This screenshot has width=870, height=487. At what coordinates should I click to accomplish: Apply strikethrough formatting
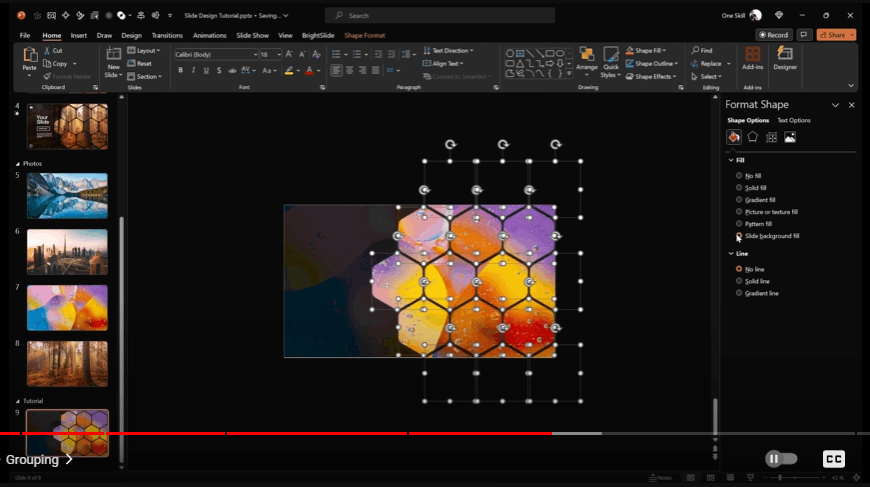pyautogui.click(x=232, y=70)
